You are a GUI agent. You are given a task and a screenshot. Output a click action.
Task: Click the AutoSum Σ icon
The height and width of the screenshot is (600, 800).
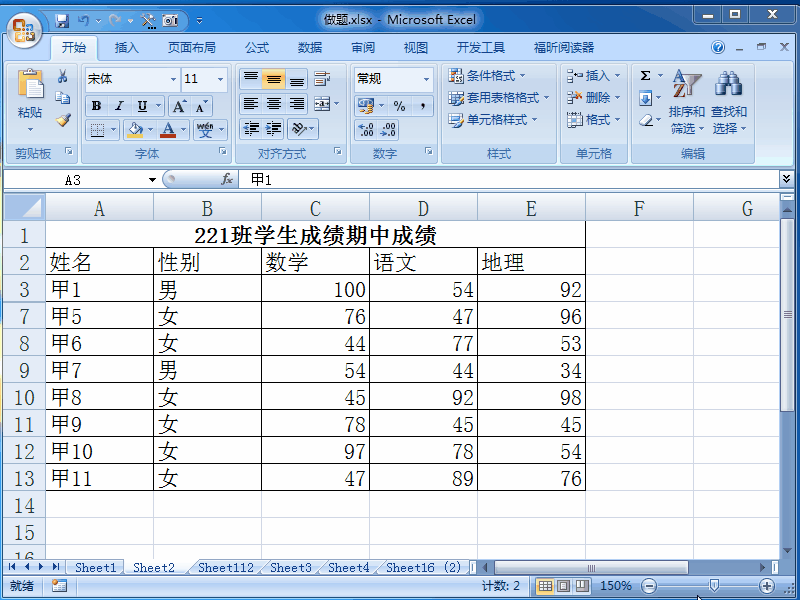point(645,75)
